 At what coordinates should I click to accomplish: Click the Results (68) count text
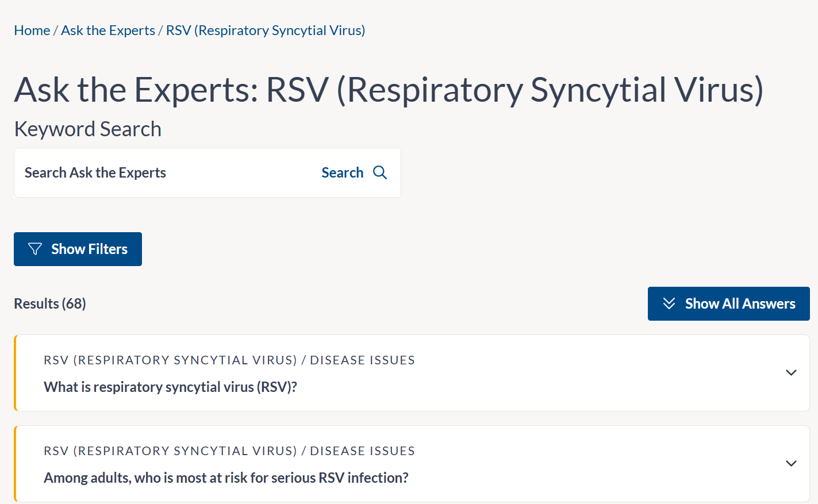[50, 303]
